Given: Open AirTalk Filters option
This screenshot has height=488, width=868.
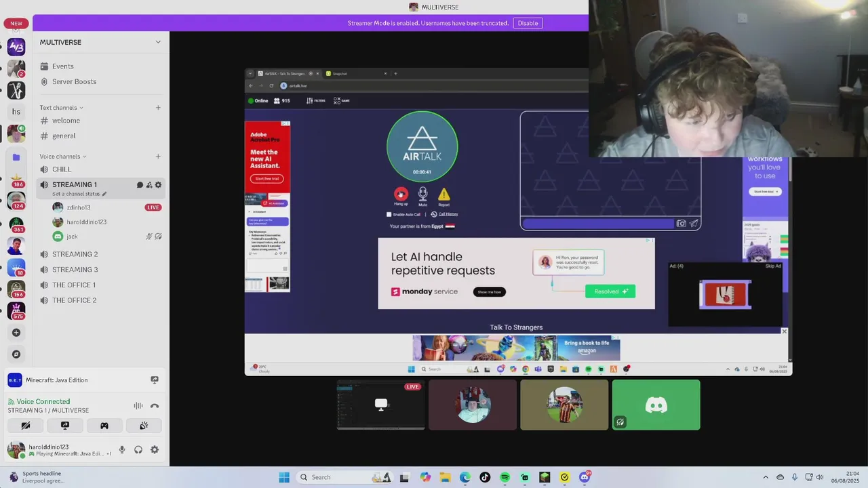Looking at the screenshot, I should (x=316, y=100).
